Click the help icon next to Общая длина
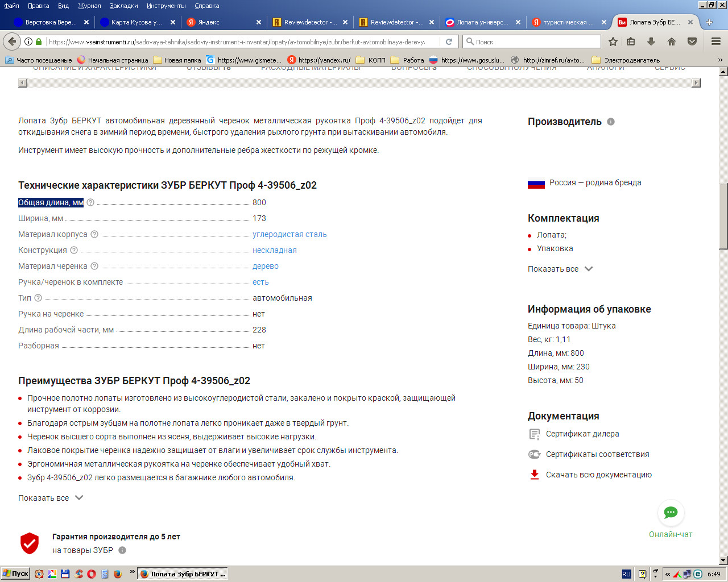This screenshot has width=728, height=582. pos(90,202)
